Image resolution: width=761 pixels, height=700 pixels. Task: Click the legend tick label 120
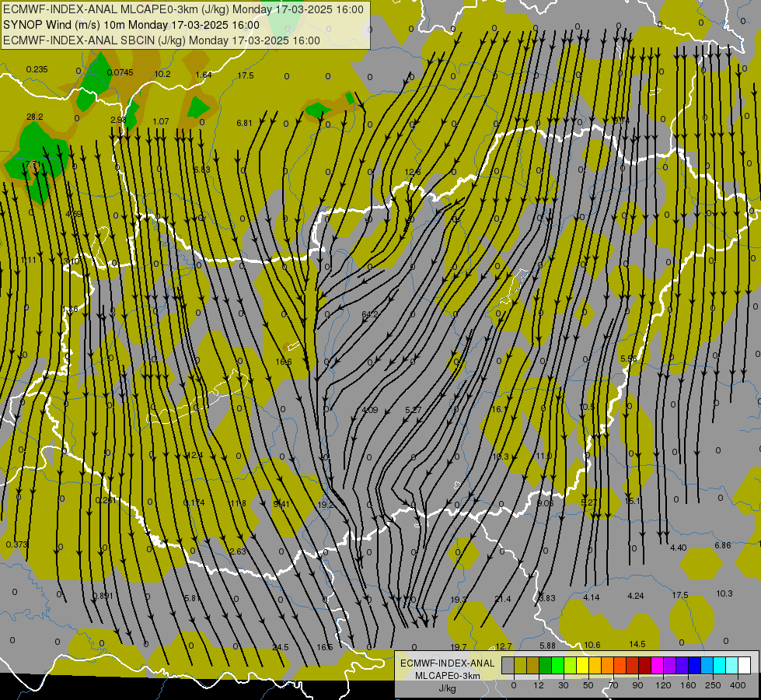coord(663,685)
